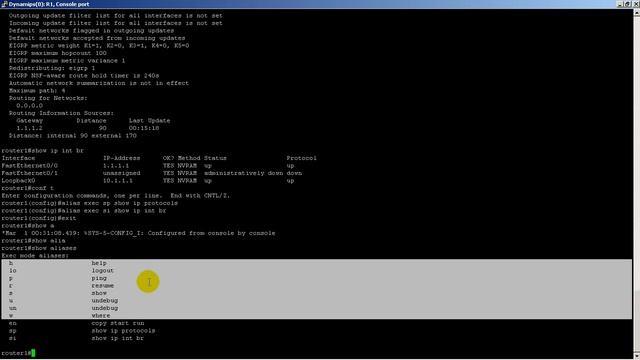The width and height of the screenshot is (640, 360).
Task: Click 'alias exec sp show ip protocols' line
Action: [90, 203]
